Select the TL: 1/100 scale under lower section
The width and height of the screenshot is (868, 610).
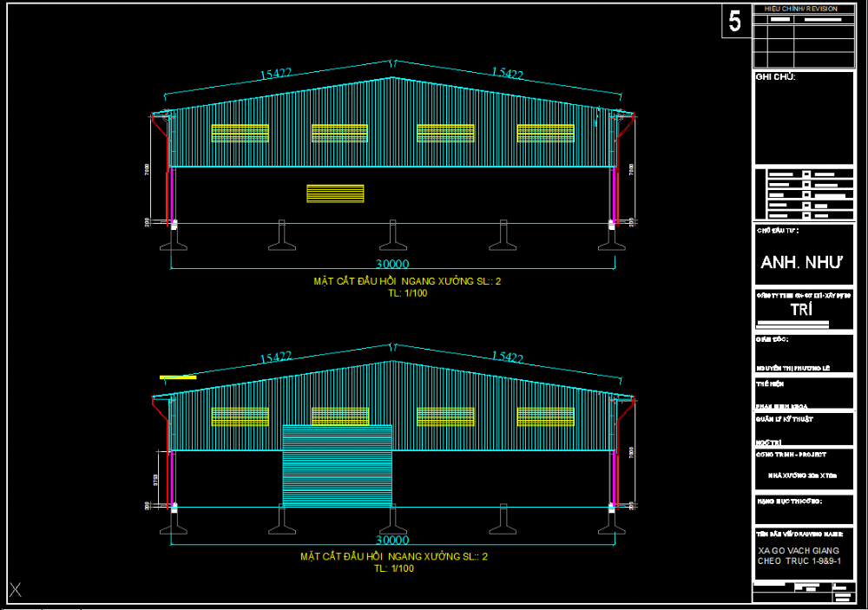(394, 568)
